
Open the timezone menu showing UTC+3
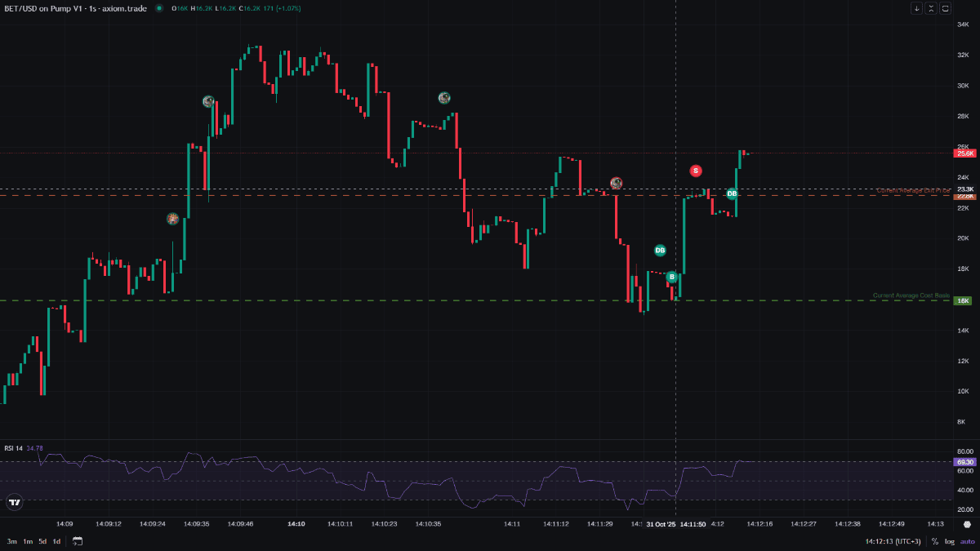click(893, 541)
